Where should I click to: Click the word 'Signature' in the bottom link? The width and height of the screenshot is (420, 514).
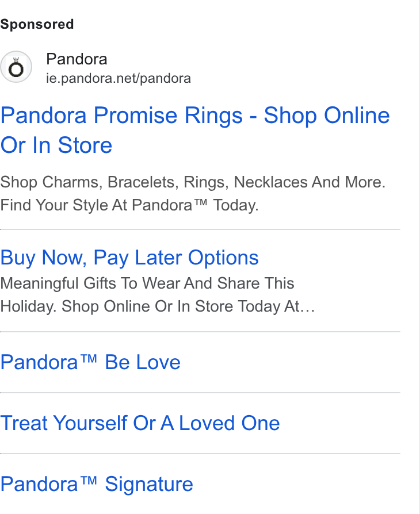click(x=149, y=485)
